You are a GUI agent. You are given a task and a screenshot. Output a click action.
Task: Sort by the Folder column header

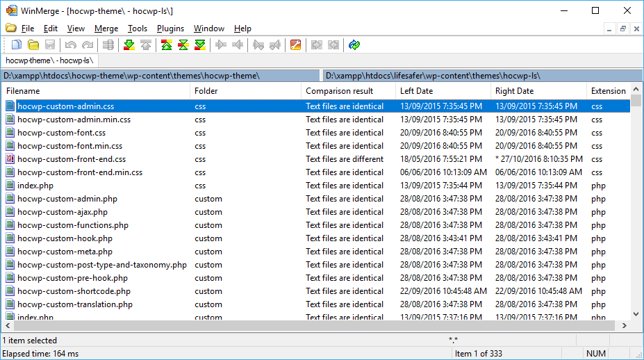pyautogui.click(x=246, y=91)
